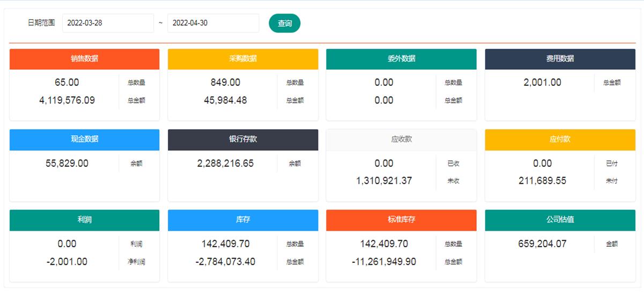
Task: Open the 委外数据 card header
Action: (401, 59)
